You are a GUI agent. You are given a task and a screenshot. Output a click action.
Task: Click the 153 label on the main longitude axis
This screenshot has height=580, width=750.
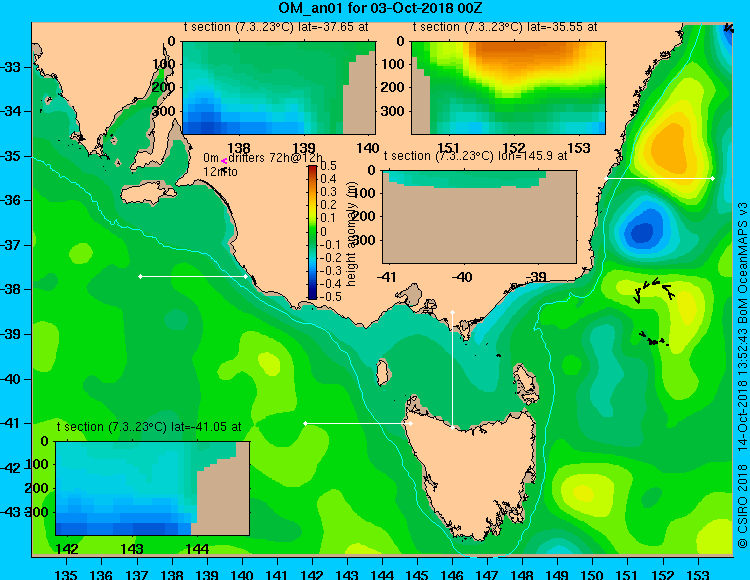tap(698, 574)
